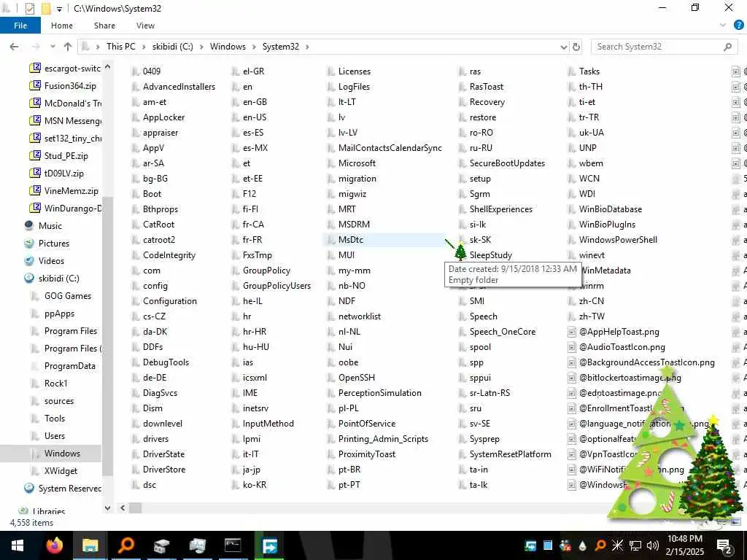Open Pictures in the navigation pane
Image resolution: width=747 pixels, height=560 pixels.
click(x=53, y=244)
